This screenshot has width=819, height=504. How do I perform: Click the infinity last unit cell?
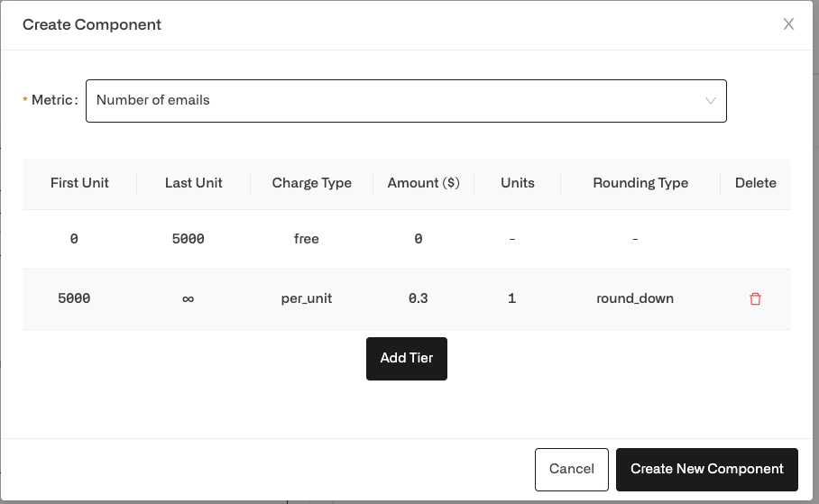(x=188, y=298)
